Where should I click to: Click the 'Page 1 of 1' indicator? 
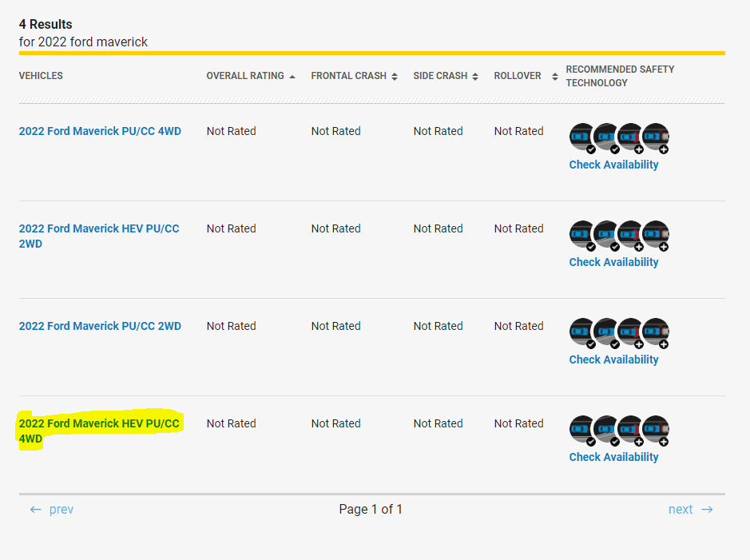point(371,510)
